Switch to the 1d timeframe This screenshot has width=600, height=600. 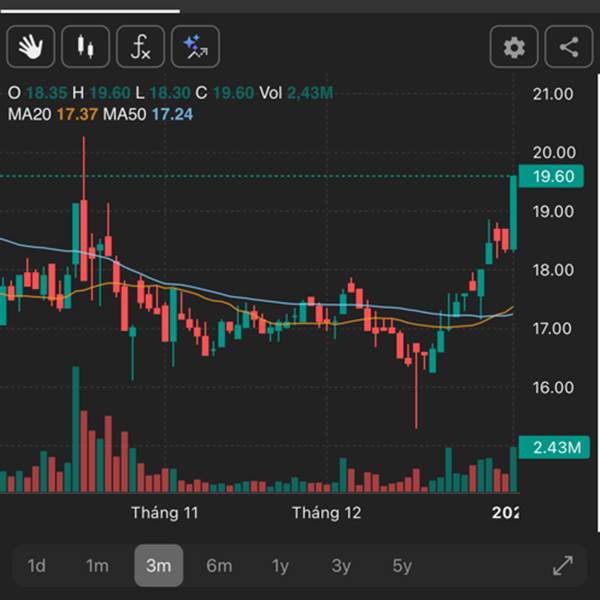click(x=37, y=566)
